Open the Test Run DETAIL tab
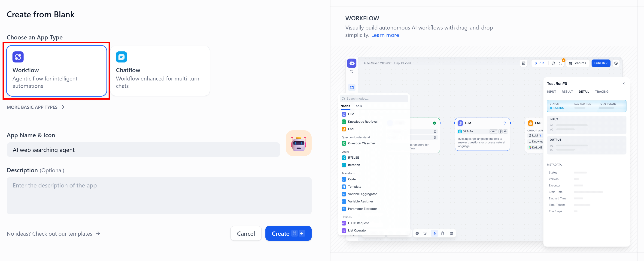644x261 pixels. (x=584, y=92)
